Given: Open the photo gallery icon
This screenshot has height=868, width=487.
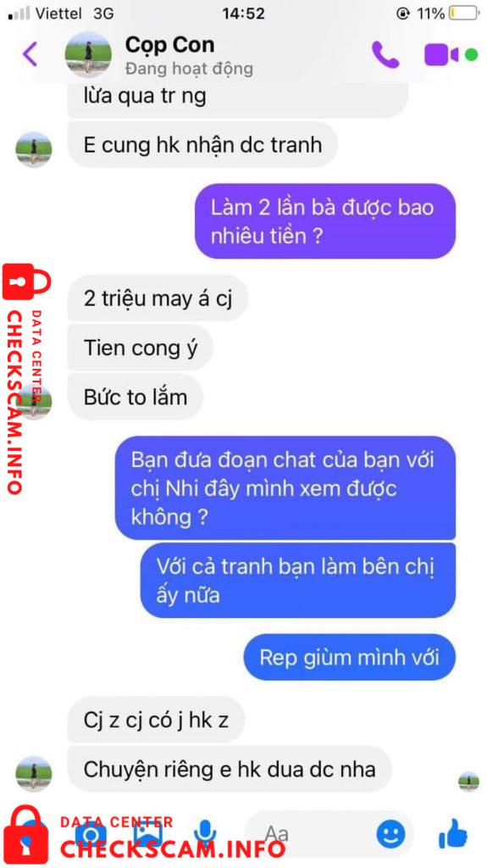Looking at the screenshot, I should point(147,834).
